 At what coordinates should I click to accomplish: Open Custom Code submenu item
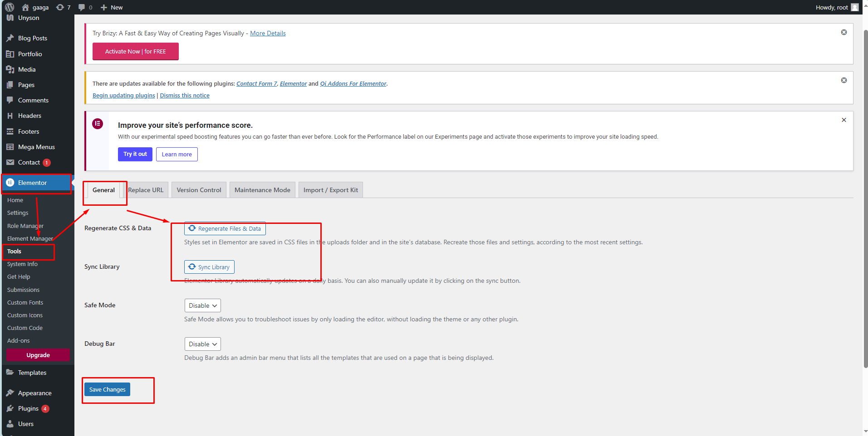[25, 328]
